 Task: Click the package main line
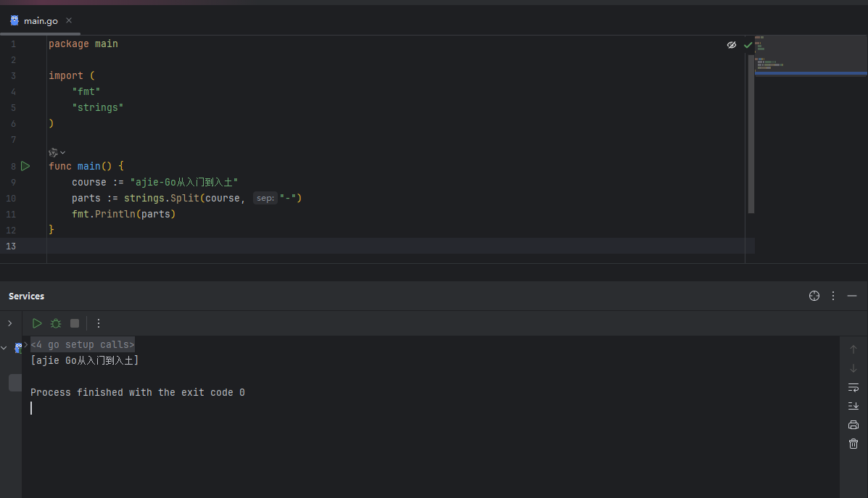(83, 43)
